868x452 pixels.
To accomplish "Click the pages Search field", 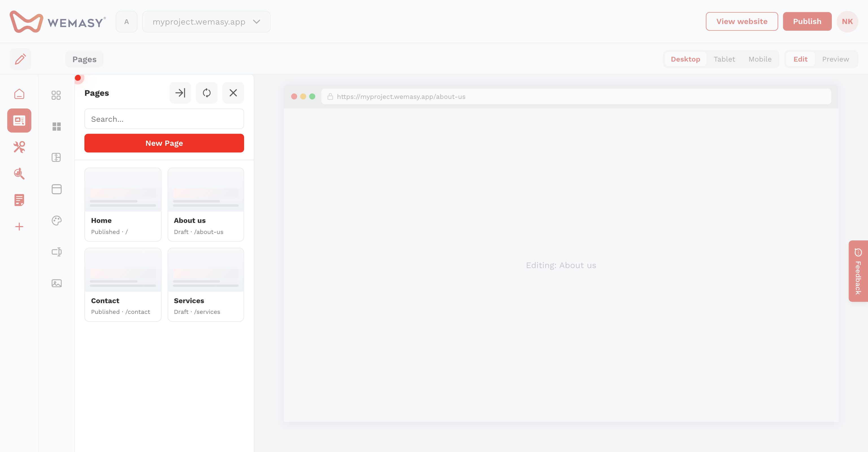I will (164, 119).
